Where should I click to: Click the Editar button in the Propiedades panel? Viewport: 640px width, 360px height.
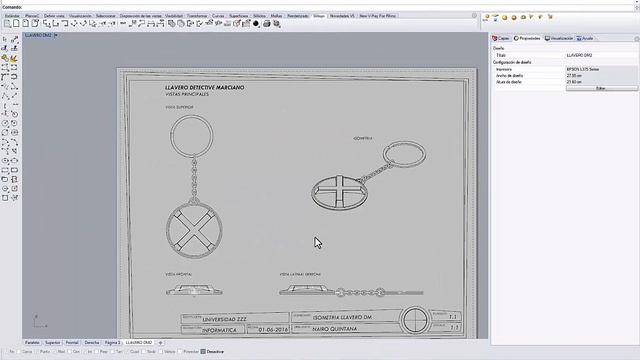point(601,88)
